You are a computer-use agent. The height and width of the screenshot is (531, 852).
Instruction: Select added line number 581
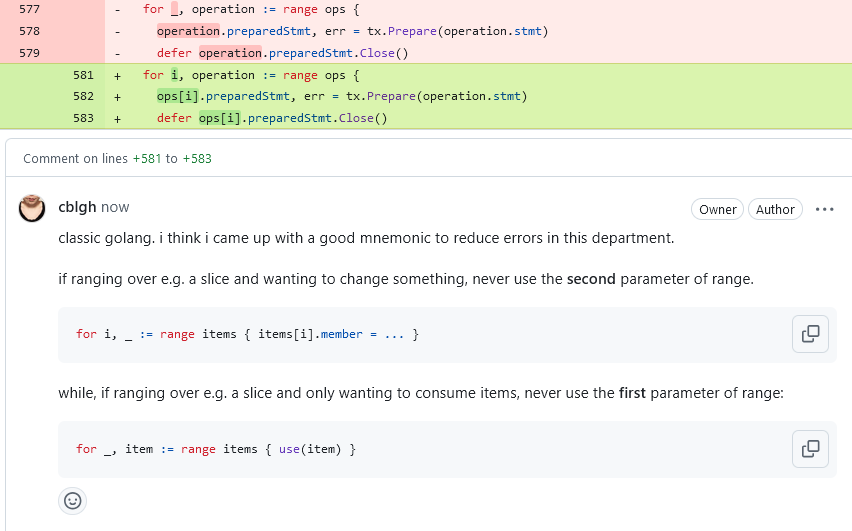[x=83, y=75]
